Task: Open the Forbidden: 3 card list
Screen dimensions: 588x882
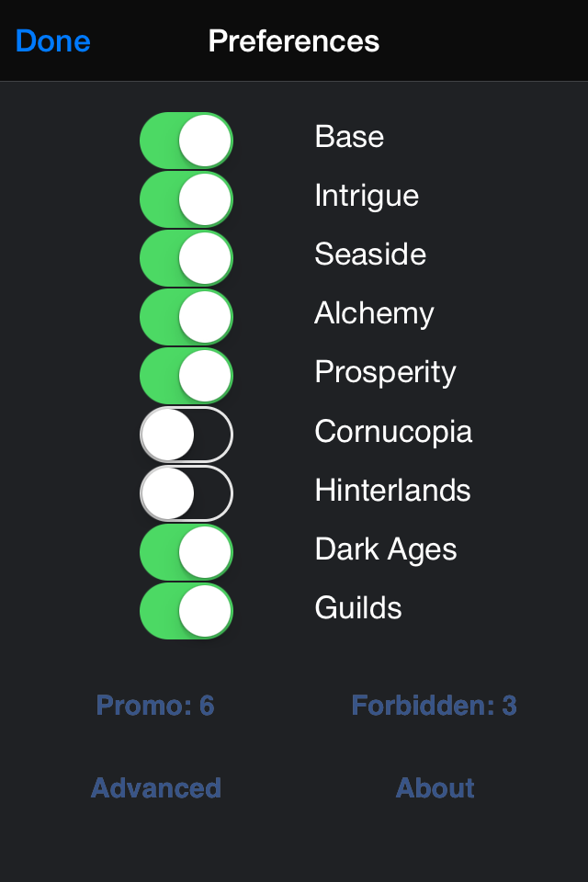Action: [x=435, y=706]
